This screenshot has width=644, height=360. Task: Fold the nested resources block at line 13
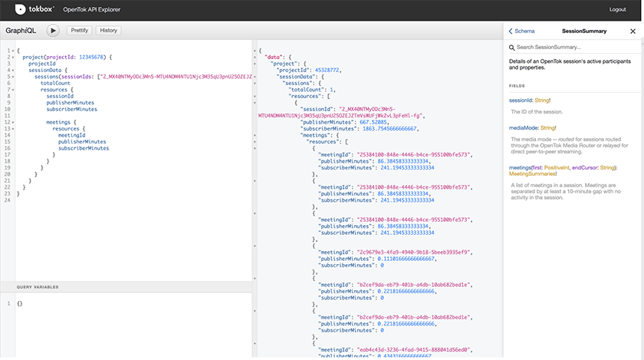tap(13, 129)
